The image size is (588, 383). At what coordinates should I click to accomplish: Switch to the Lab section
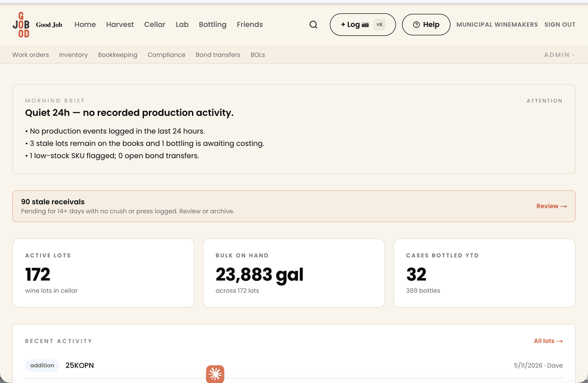pyautogui.click(x=182, y=25)
